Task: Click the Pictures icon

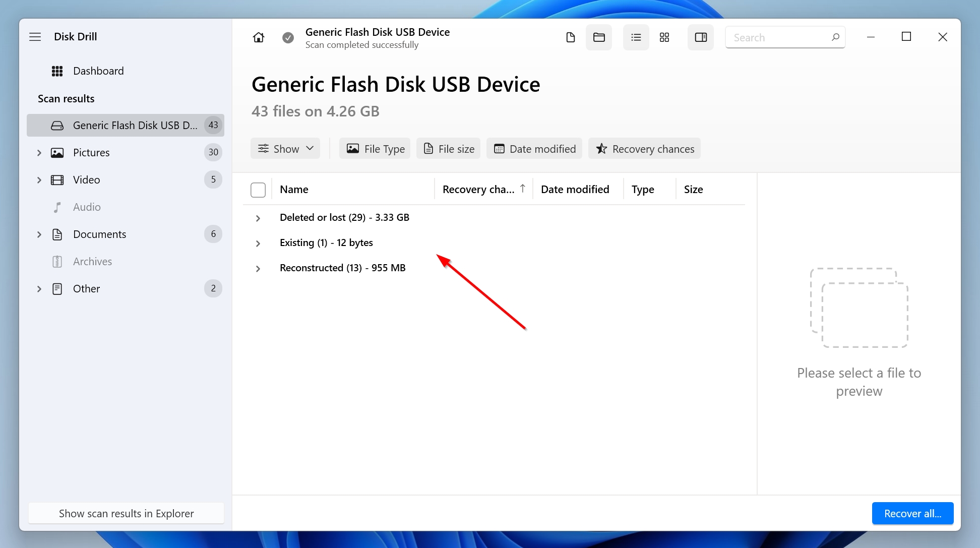Action: point(57,153)
